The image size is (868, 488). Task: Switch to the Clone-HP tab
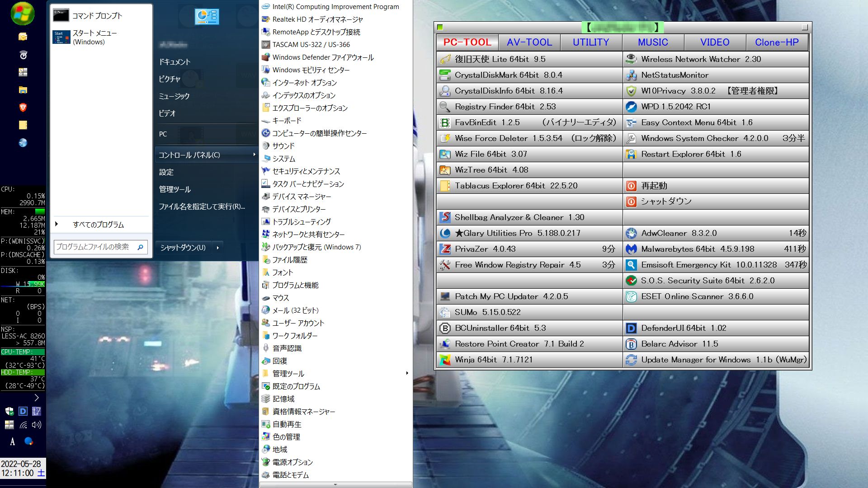tap(777, 42)
